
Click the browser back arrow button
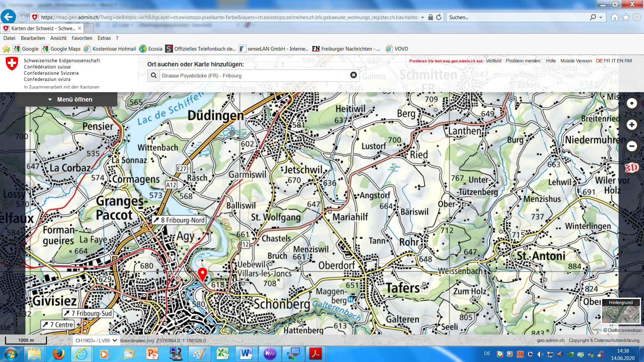coord(8,17)
